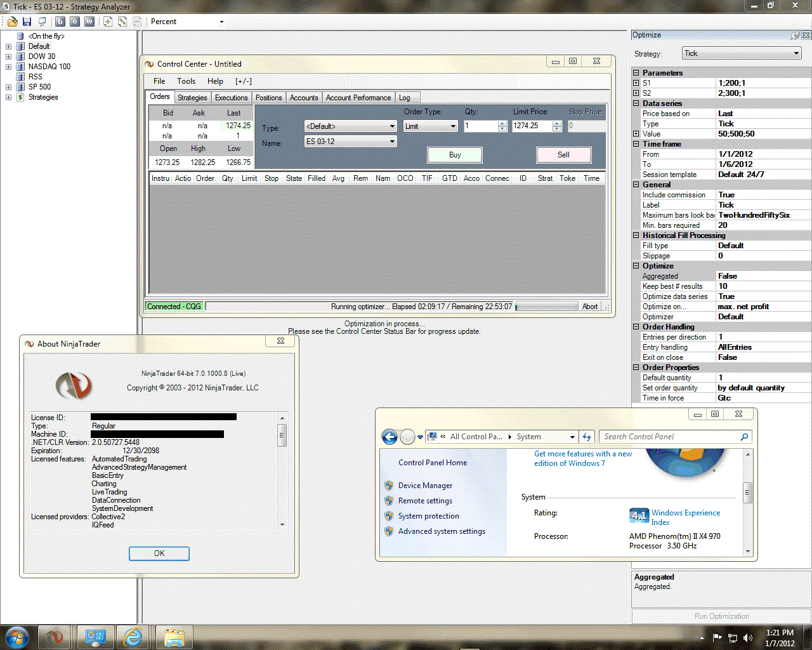812x650 pixels.
Task: Collapse the Time frame section
Action: [x=636, y=144]
